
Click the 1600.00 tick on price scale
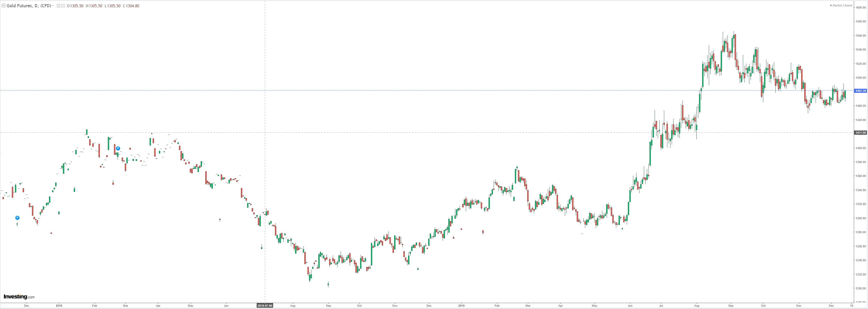point(861,7)
